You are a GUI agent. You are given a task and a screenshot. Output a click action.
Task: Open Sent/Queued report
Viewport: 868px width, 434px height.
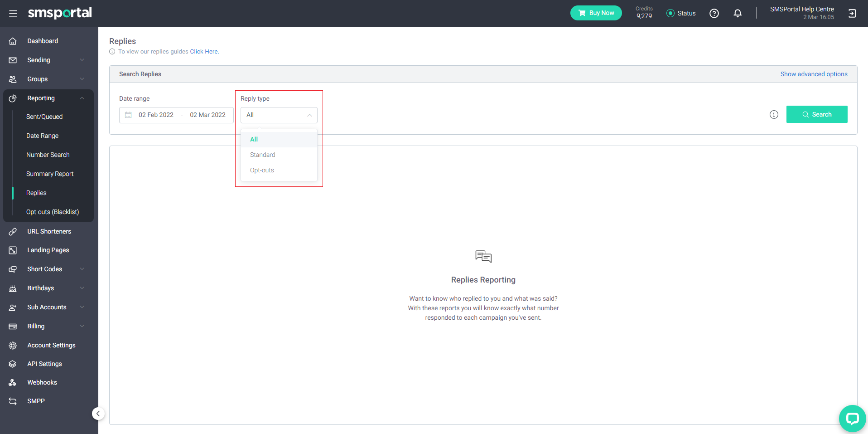point(44,117)
